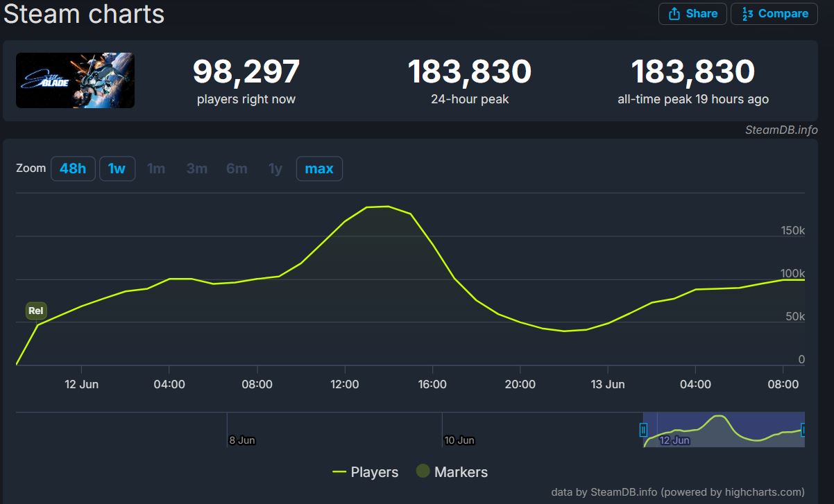834x504 pixels.
Task: Click the 12:00 x-axis label
Action: pos(345,384)
